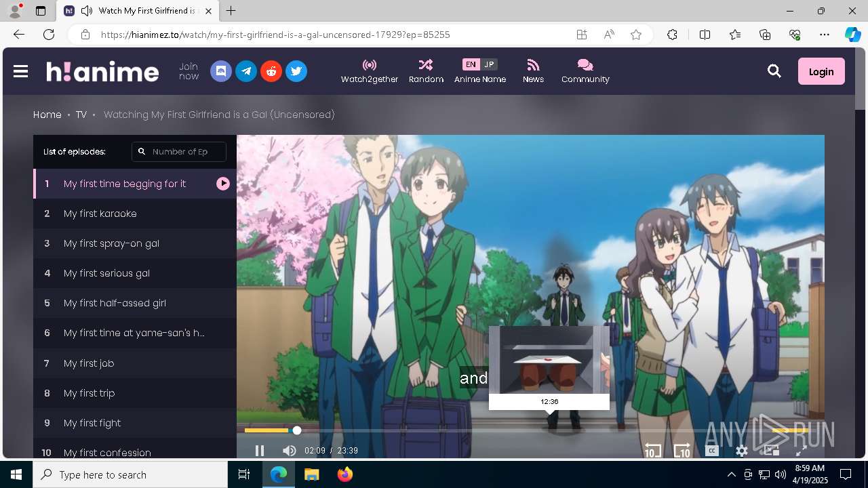Viewport: 868px width, 488px height.
Task: Open File Explorer from taskbar
Action: click(x=311, y=474)
